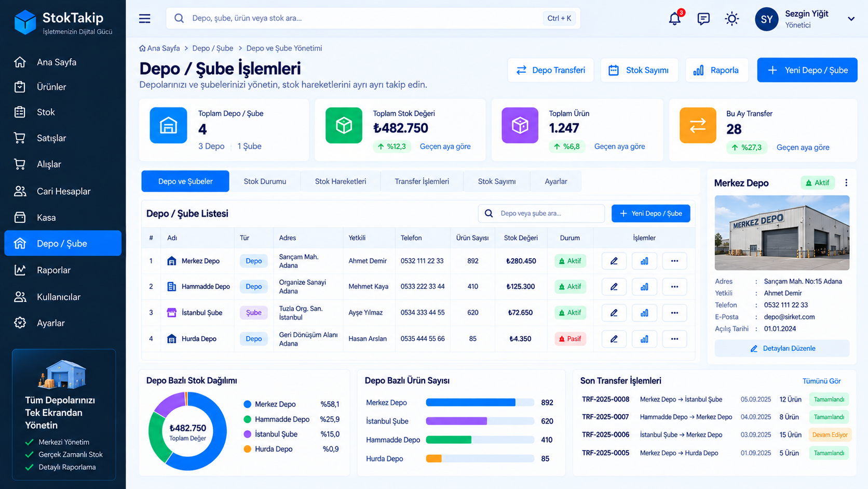
Task: Click the top Yeni Depo / Şube button
Action: (x=807, y=70)
